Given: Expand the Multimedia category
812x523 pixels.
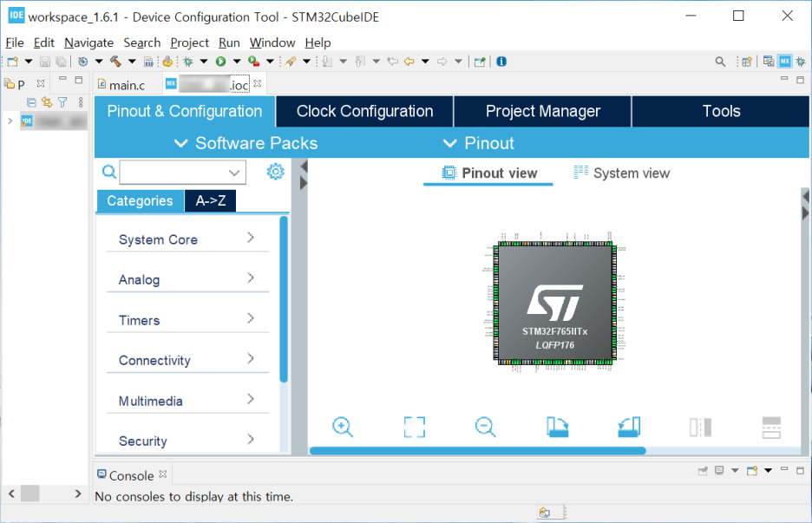Looking at the screenshot, I should (187, 401).
